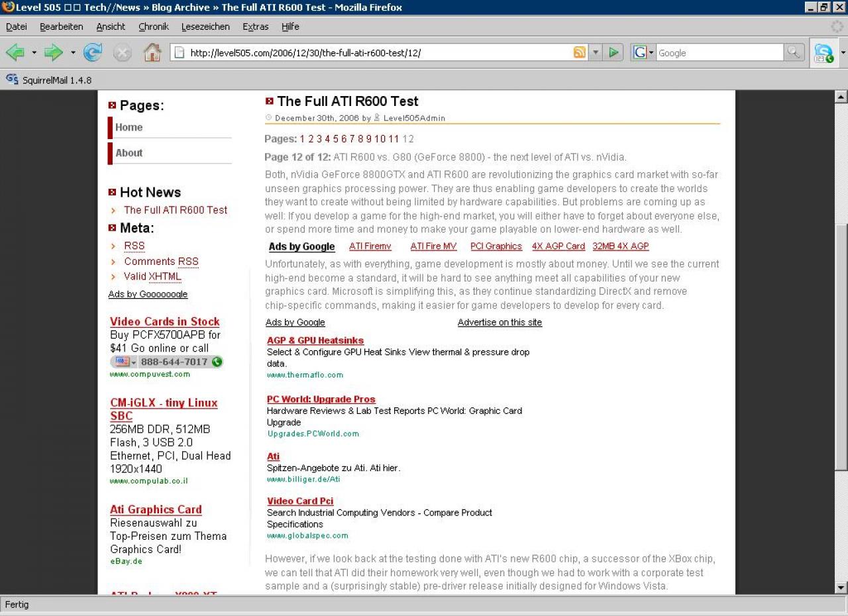Screen dimensions: 848x616
Task: Open the AGP & GPU Heatsinks ad
Action: pyautogui.click(x=315, y=340)
